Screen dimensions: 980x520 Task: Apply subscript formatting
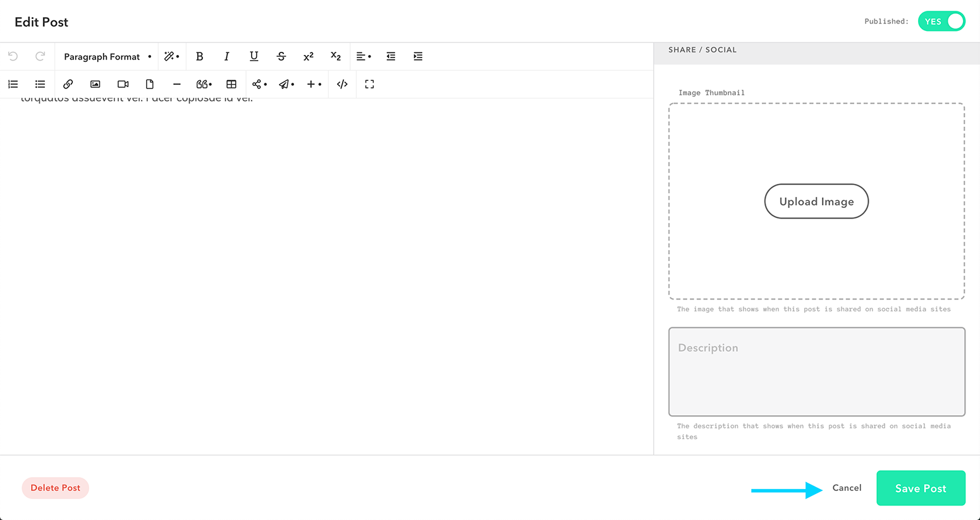click(x=336, y=56)
